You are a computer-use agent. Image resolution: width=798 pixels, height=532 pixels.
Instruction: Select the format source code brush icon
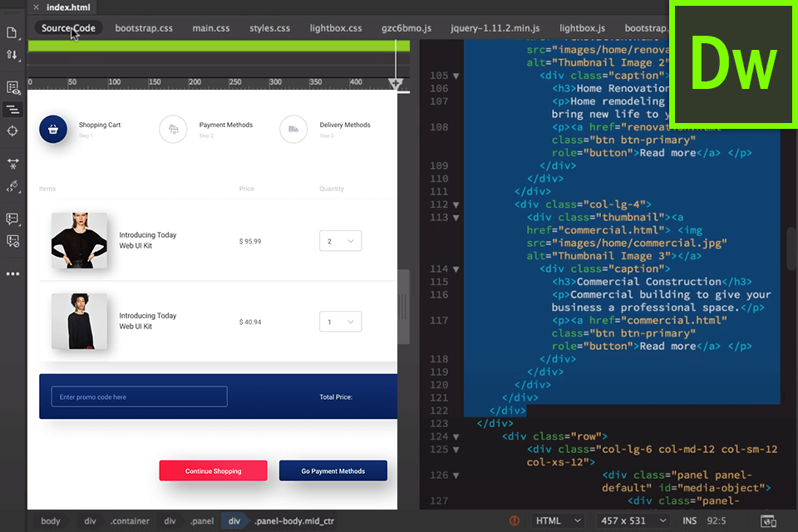tap(12, 186)
